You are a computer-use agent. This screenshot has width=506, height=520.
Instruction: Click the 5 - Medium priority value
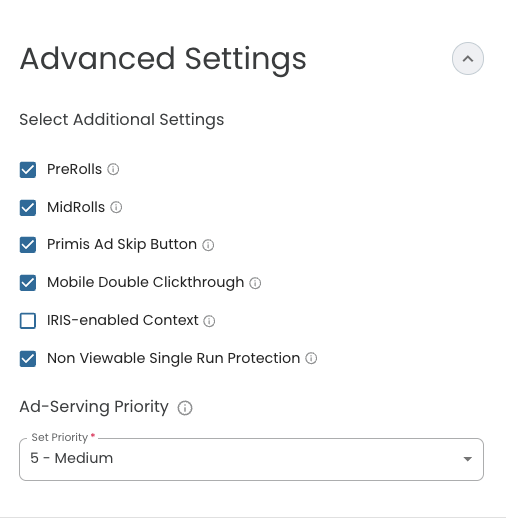[72, 458]
